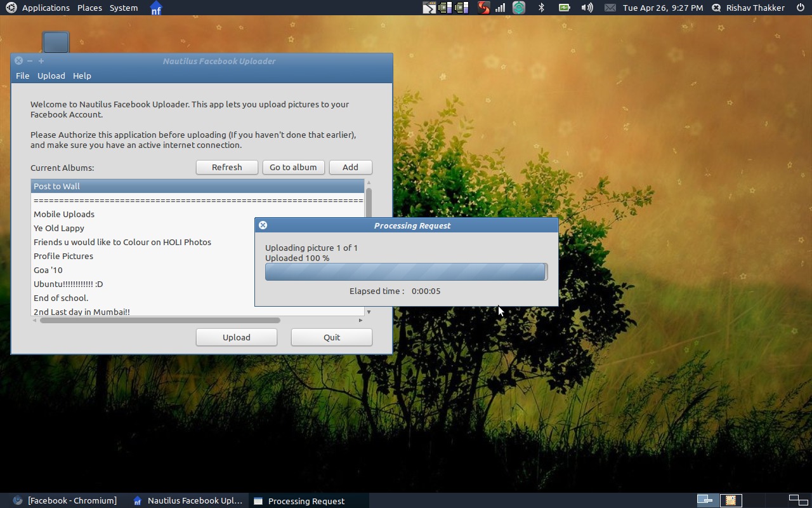
Task: Click the chat status icon beside Rishav Thakker
Action: (x=716, y=8)
